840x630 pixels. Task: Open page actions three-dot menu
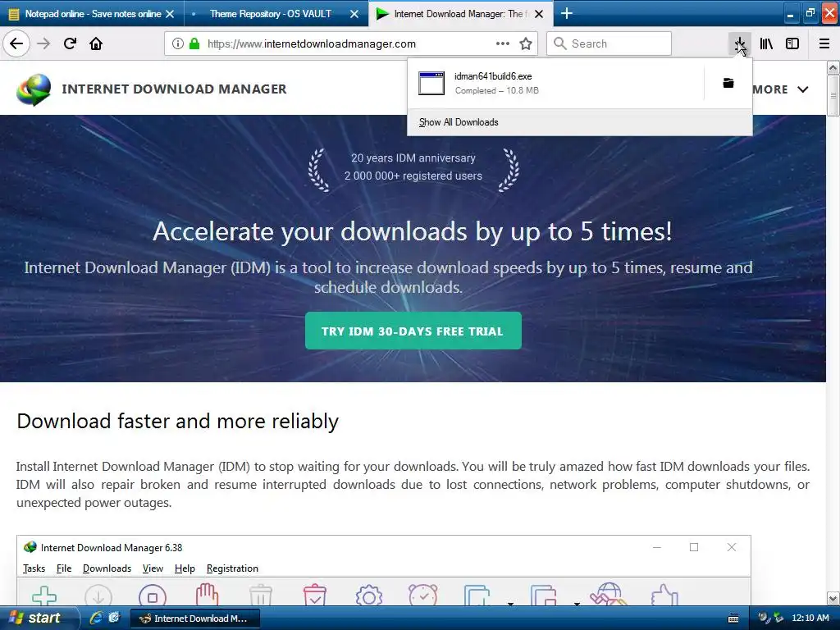click(503, 43)
